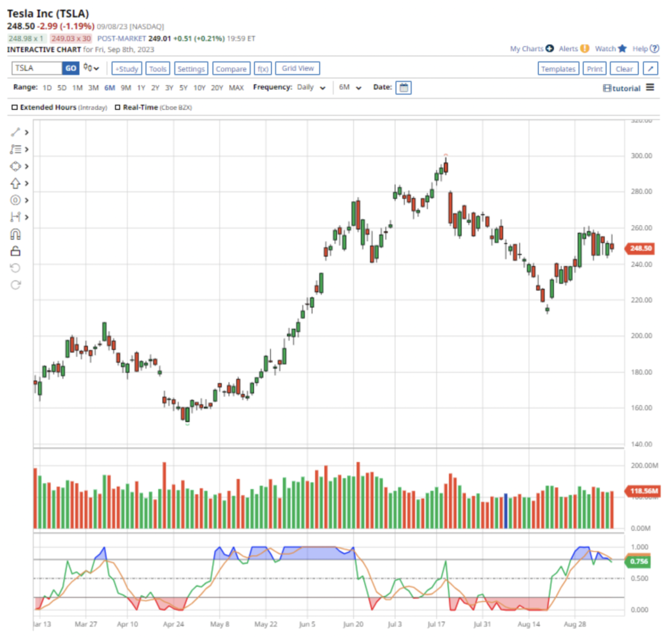Open the Frequency Daily dropdown
The width and height of the screenshot is (672, 640).
click(311, 87)
